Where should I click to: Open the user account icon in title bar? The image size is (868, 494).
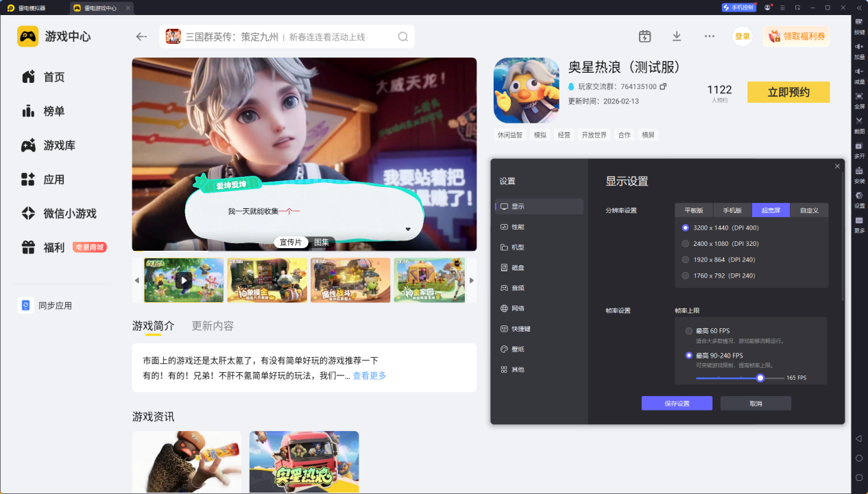pos(768,8)
